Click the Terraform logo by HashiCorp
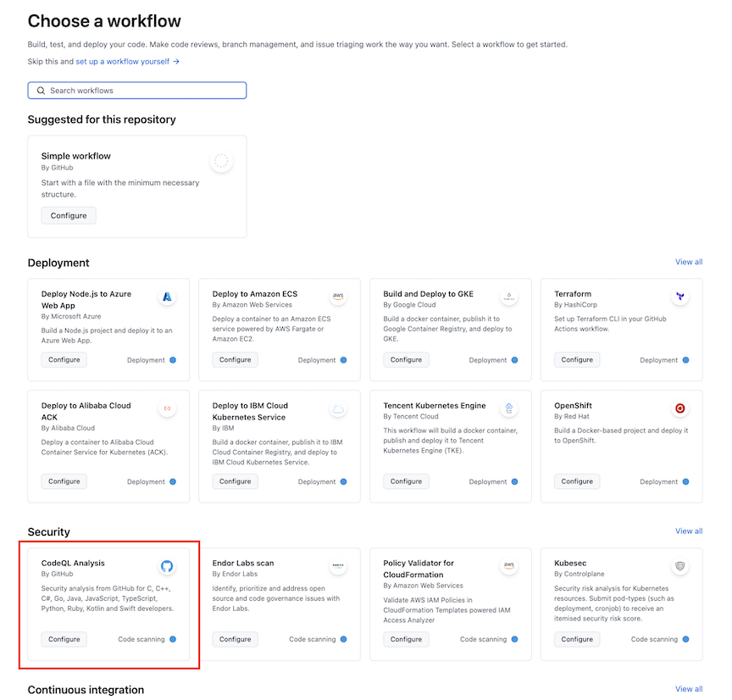This screenshot has width=732, height=700. click(x=680, y=297)
